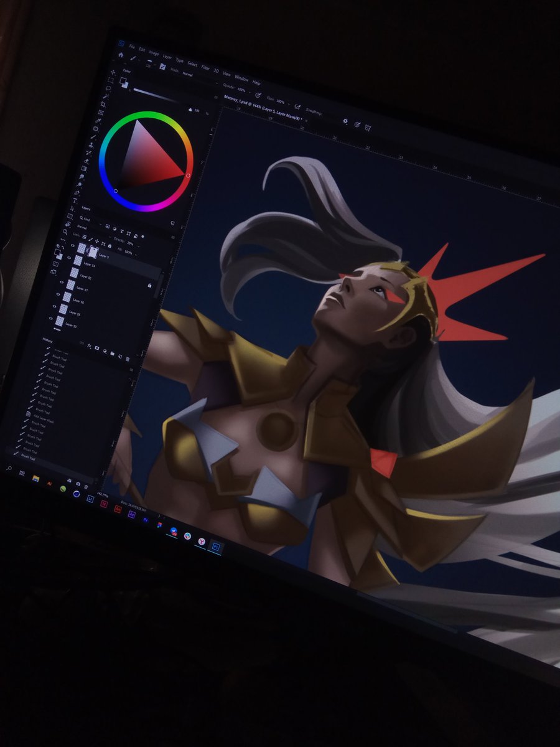The image size is (560, 747).
Task: Open symmetry paint butterfly icon
Action: (368, 128)
